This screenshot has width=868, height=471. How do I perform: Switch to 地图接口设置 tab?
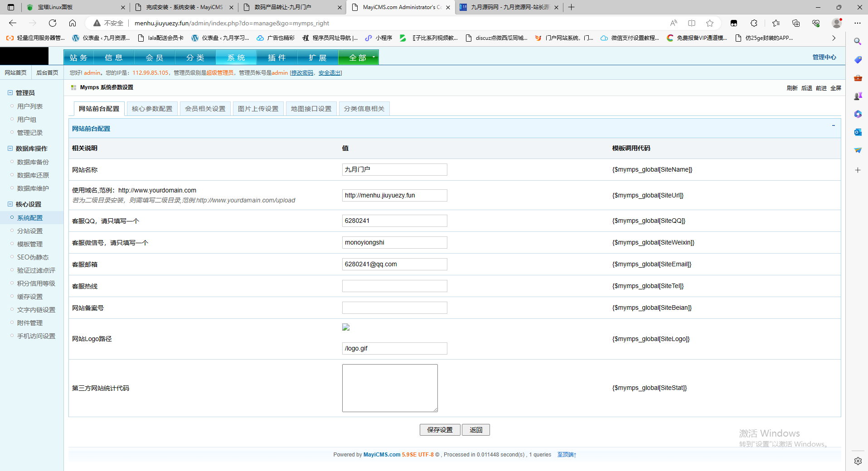coord(311,109)
